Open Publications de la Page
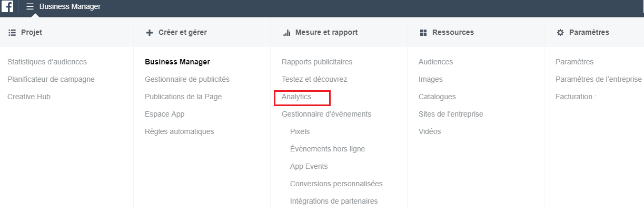The height and width of the screenshot is (210, 644). point(183,97)
